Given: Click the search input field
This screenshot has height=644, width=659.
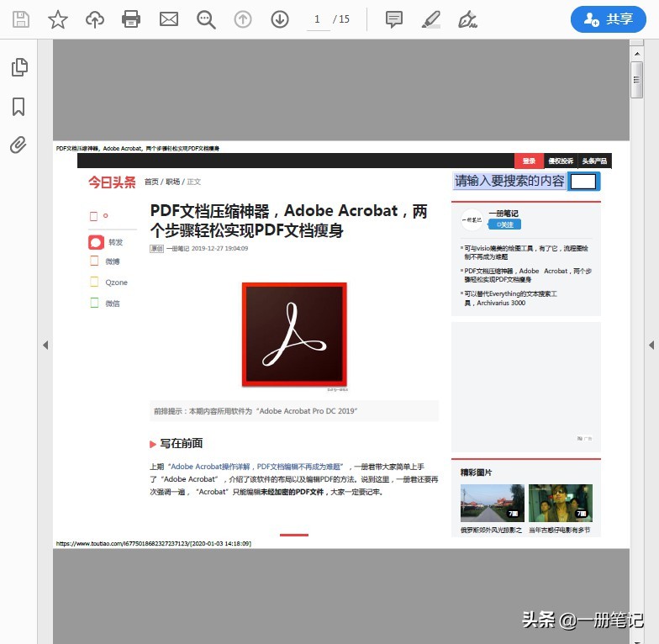Looking at the screenshot, I should [509, 182].
